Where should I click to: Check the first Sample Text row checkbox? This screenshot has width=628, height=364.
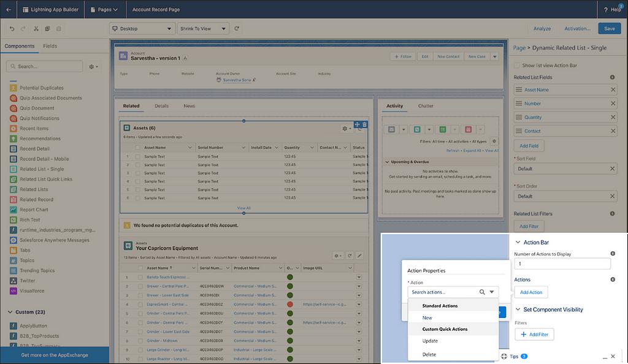pyautogui.click(x=137, y=156)
